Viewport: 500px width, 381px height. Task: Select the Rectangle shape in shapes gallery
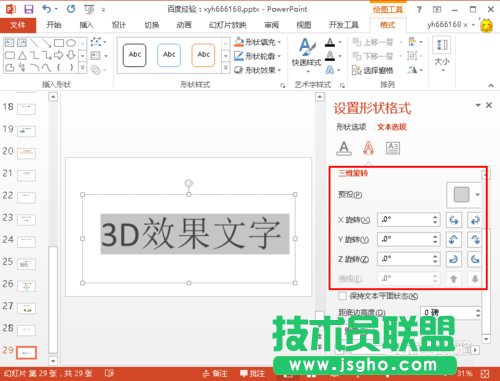[x=59, y=43]
